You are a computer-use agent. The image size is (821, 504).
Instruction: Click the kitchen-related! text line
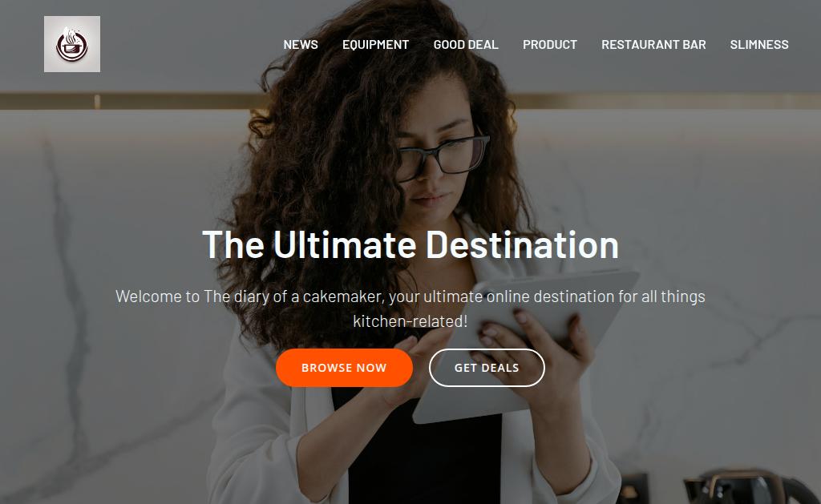[410, 321]
